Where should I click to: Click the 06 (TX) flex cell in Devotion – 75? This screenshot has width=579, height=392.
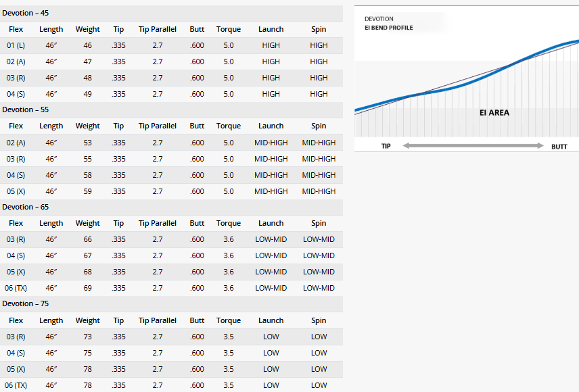(16, 385)
